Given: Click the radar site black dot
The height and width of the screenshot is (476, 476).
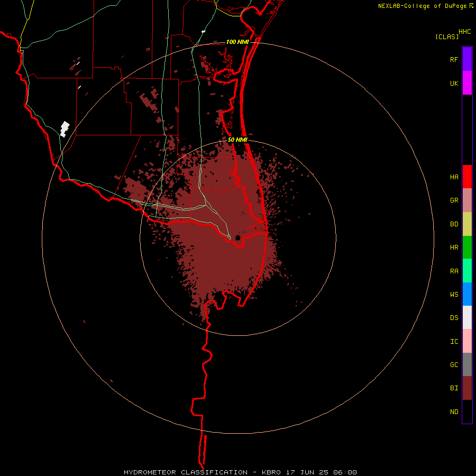Looking at the screenshot, I should (237, 237).
